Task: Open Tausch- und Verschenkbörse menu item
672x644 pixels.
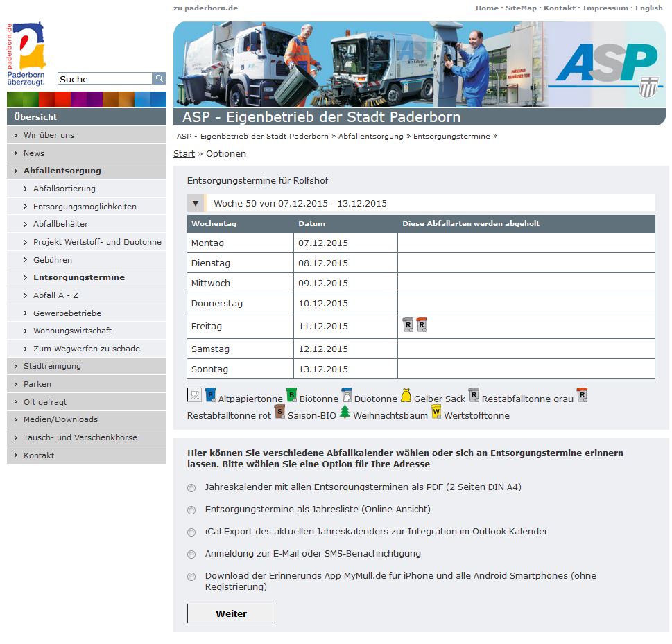Action: pyautogui.click(x=80, y=437)
